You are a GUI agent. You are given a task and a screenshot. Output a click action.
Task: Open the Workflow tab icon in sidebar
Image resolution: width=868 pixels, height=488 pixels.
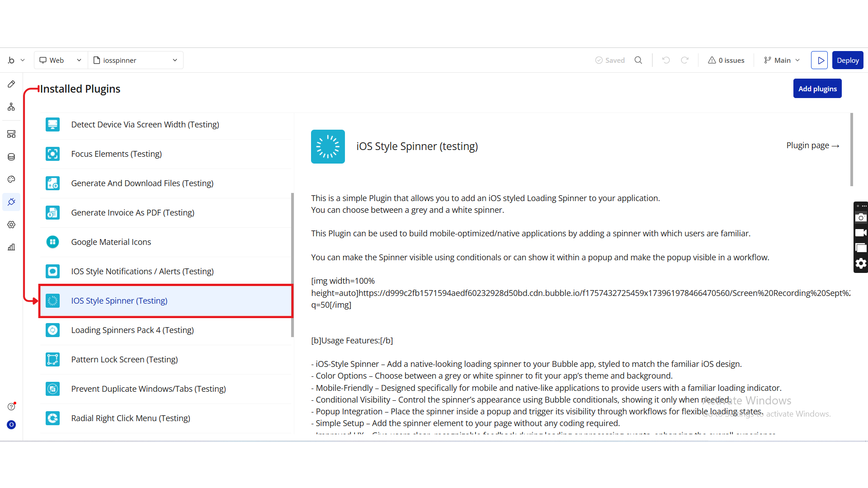click(11, 107)
